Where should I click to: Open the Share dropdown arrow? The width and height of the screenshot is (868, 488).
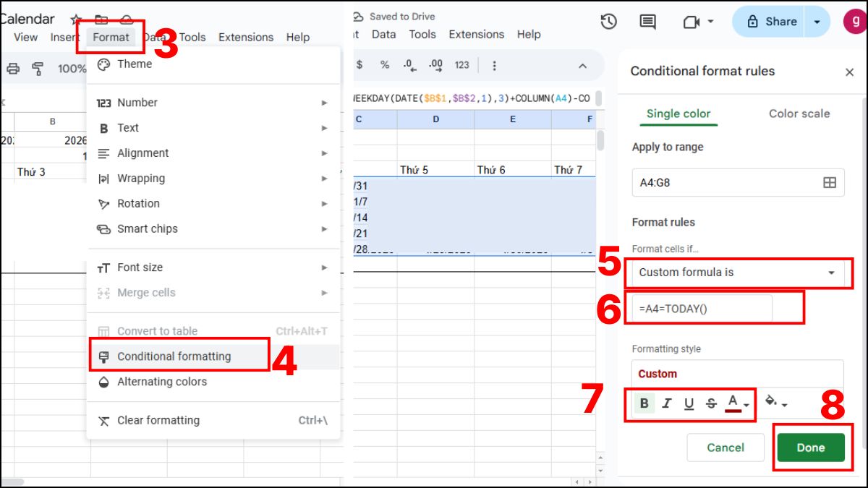(x=817, y=21)
